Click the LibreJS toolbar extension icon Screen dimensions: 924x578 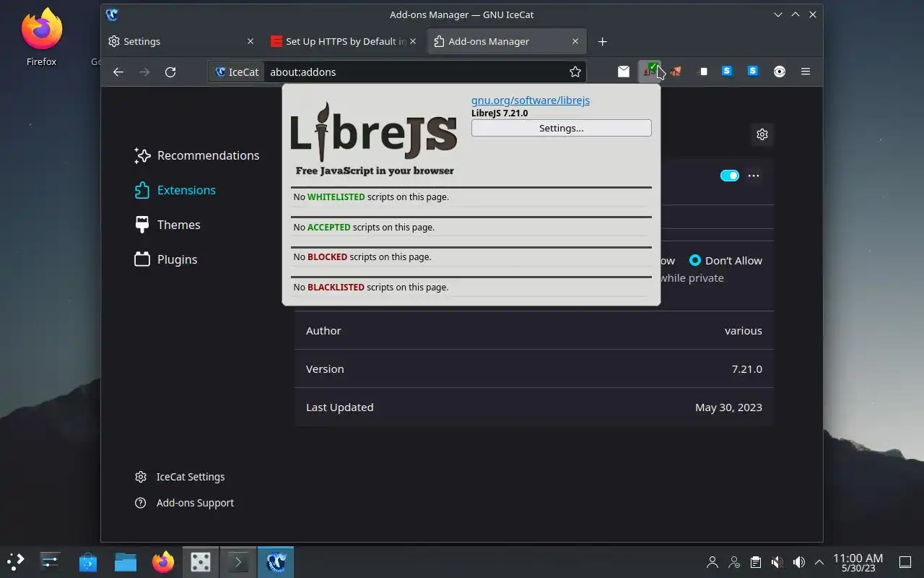(x=650, y=72)
